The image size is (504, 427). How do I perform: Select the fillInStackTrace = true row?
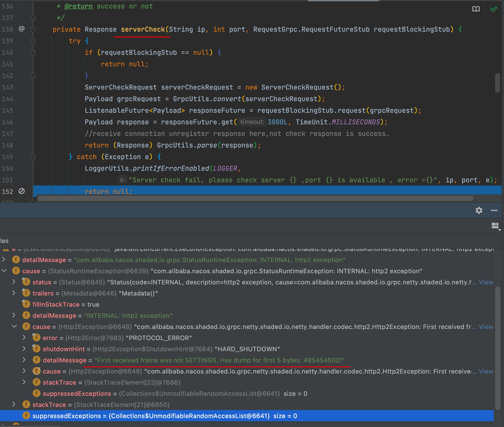click(x=247, y=304)
